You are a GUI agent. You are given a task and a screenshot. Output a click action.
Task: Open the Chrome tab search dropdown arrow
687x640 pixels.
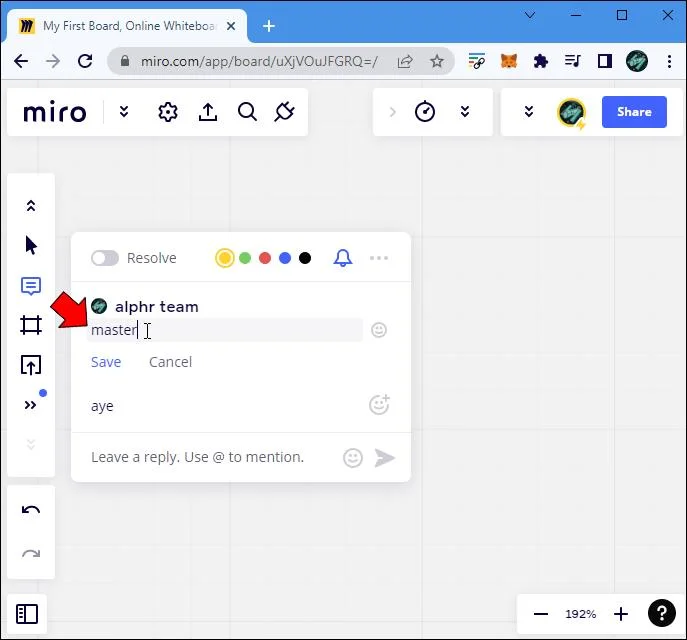[530, 15]
